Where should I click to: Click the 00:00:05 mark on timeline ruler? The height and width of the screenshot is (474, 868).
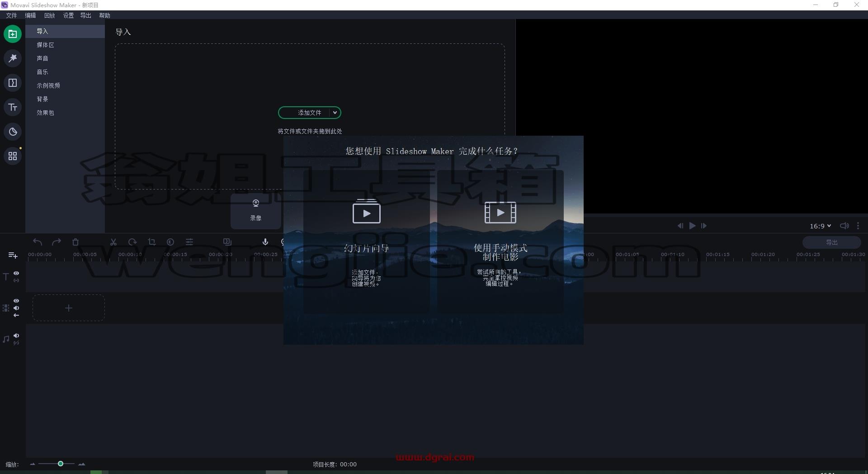85,255
